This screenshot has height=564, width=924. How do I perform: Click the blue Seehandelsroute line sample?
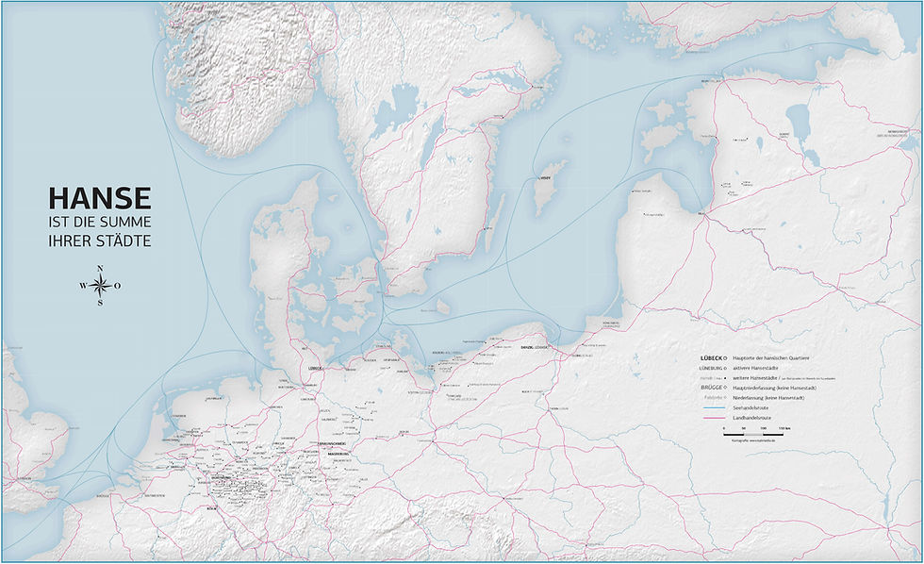click(x=714, y=407)
